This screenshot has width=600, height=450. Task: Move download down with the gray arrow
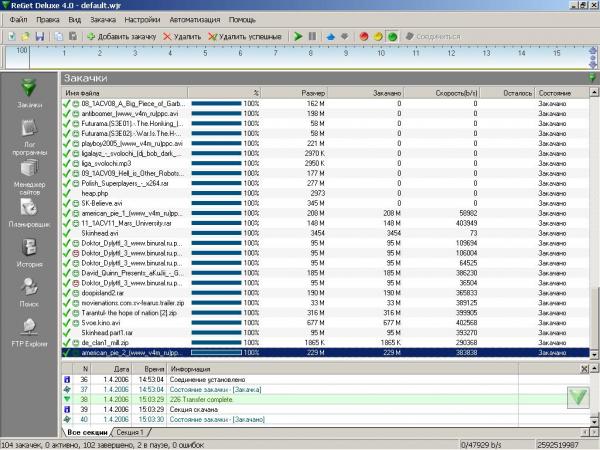(345, 36)
